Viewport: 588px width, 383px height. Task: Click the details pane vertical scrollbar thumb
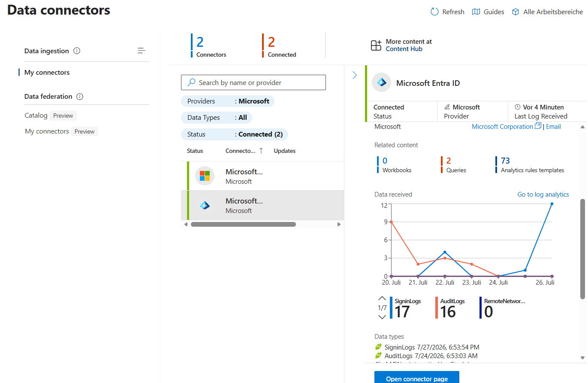[582, 249]
